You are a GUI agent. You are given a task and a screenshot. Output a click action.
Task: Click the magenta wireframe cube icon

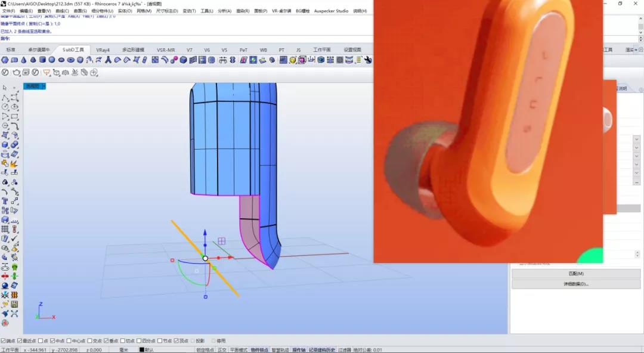[302, 60]
